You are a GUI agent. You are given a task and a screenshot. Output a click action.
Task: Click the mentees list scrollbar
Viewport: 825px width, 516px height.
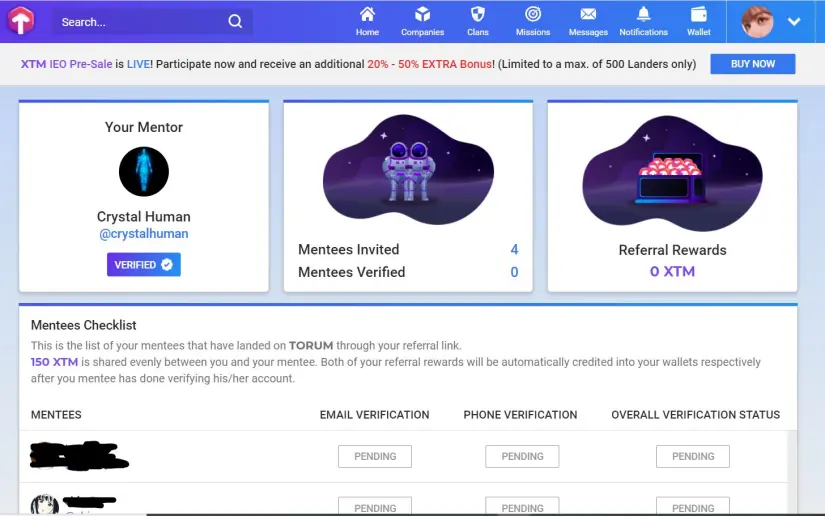click(x=792, y=472)
